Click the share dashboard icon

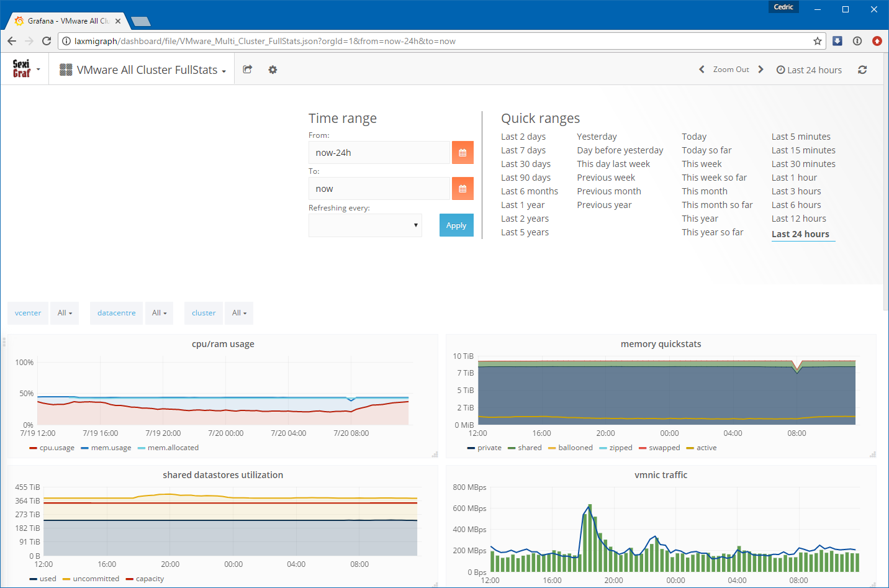point(247,70)
